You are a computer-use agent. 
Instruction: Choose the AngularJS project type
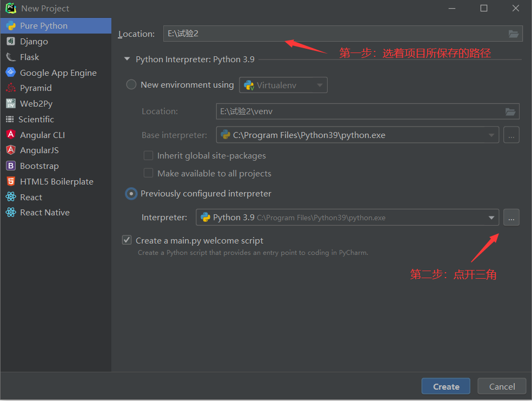(56, 150)
